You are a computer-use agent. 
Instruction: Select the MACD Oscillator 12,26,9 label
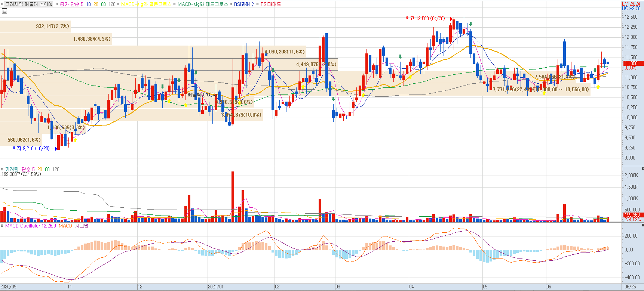click(x=31, y=226)
